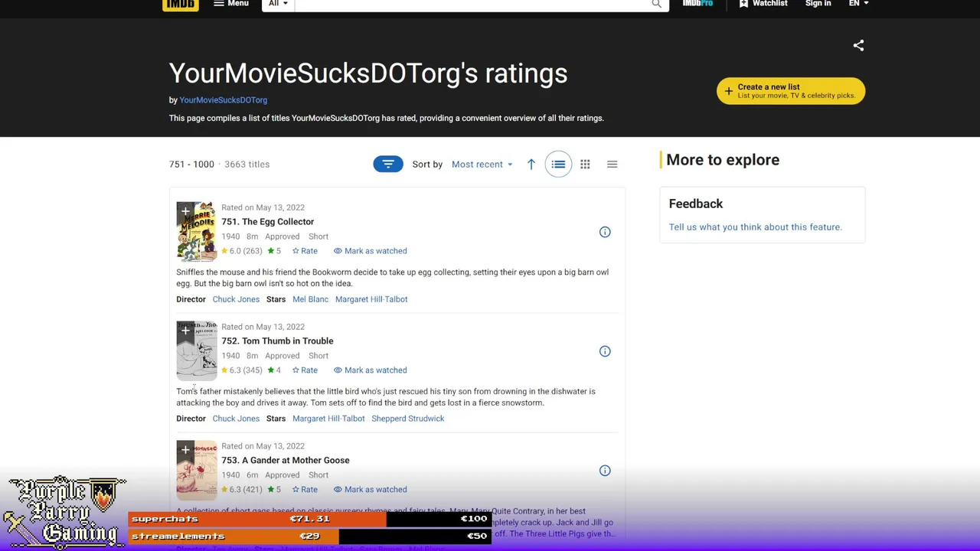Click user rating green star 4 on Tom Thumb
980x551 pixels.
pyautogui.click(x=271, y=370)
